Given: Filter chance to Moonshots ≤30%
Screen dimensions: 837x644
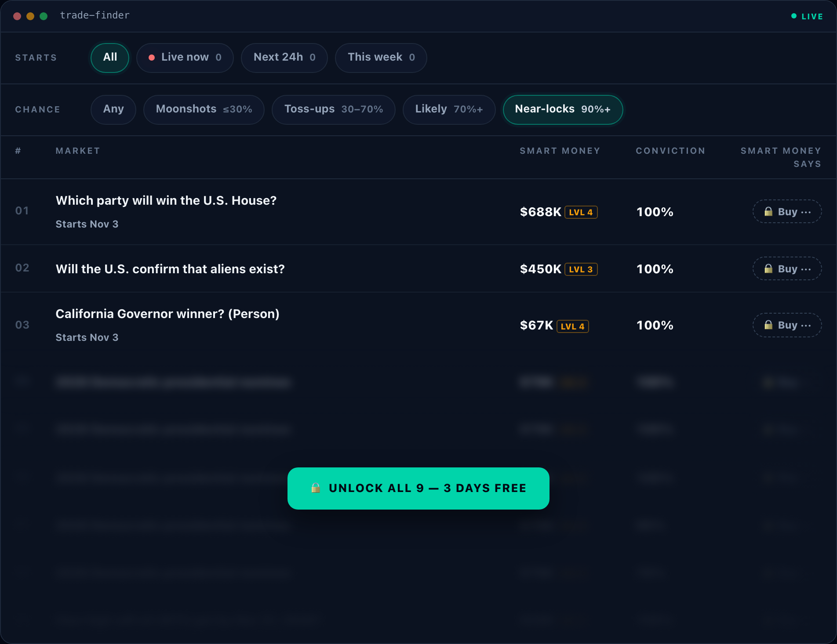Looking at the screenshot, I should [x=204, y=109].
